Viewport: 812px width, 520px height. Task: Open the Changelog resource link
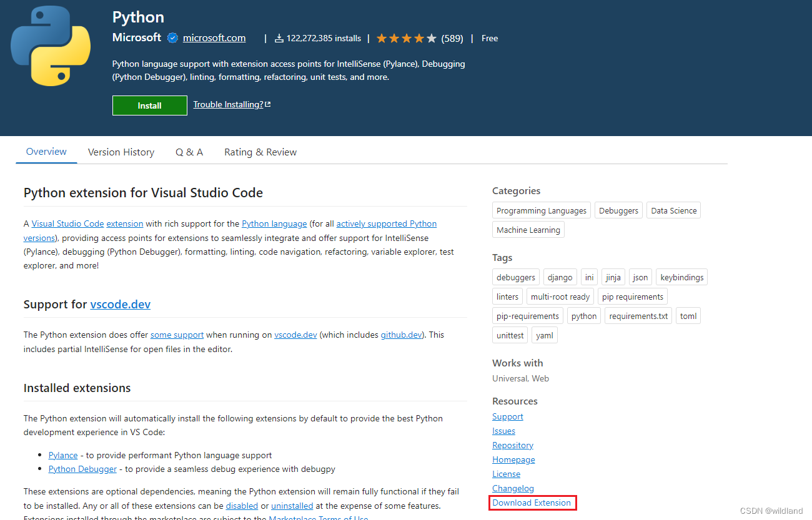(513, 488)
